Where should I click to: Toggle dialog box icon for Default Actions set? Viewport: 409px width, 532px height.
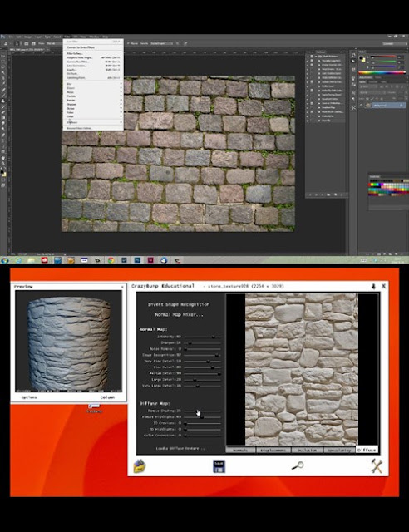[x=313, y=57]
